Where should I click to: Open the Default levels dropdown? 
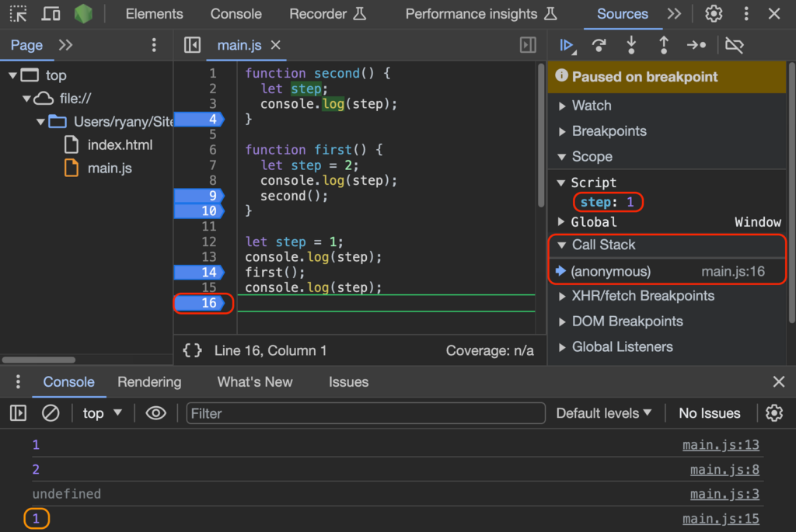point(604,412)
